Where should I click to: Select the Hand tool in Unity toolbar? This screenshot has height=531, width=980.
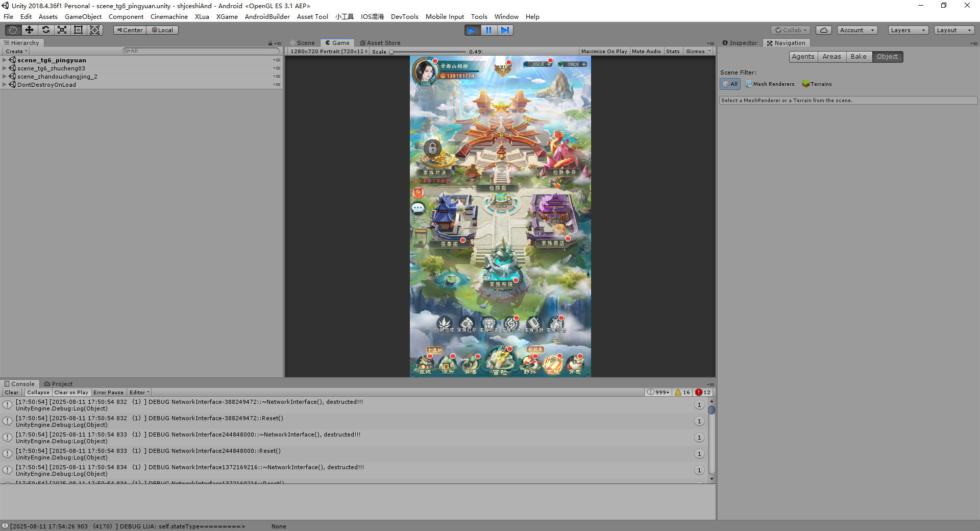pyautogui.click(x=13, y=30)
